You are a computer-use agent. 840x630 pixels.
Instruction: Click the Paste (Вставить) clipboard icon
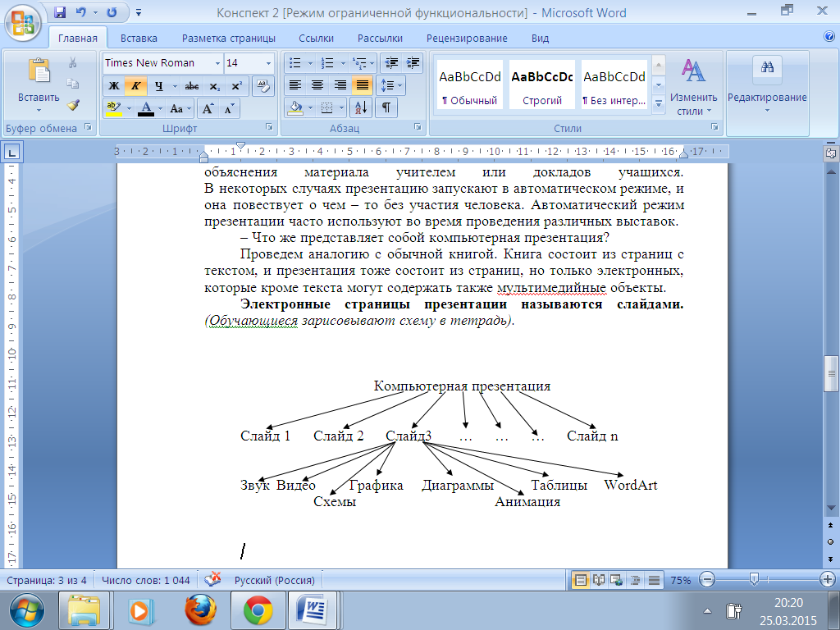(39, 71)
